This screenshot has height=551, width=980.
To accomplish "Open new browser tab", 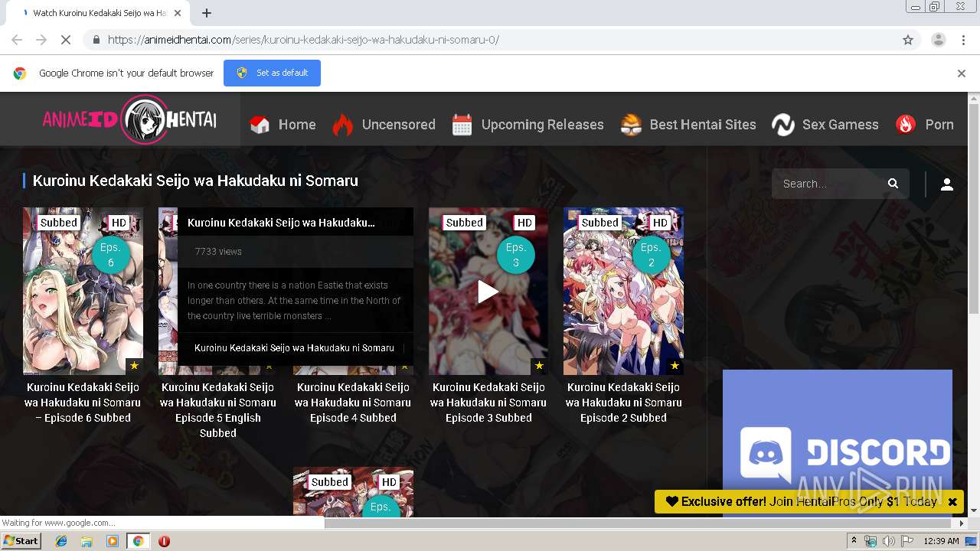I will pos(207,13).
